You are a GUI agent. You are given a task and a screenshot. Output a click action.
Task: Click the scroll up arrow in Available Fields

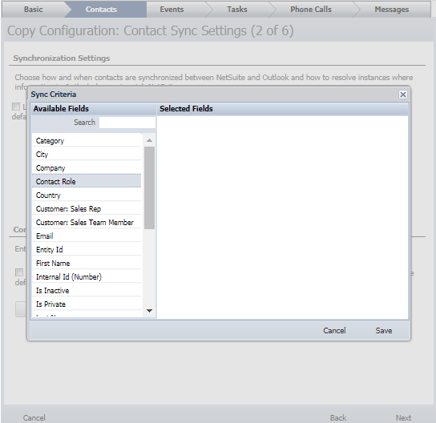[x=149, y=140]
